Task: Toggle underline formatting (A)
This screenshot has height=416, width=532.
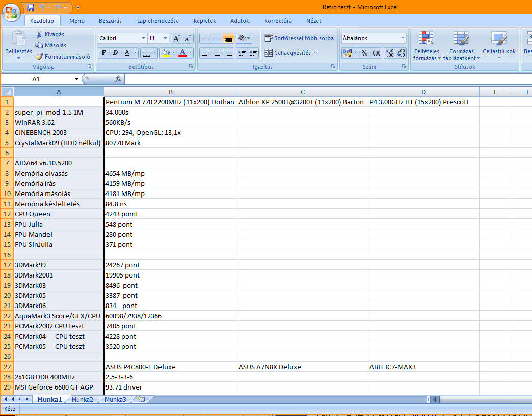Action: click(127, 53)
